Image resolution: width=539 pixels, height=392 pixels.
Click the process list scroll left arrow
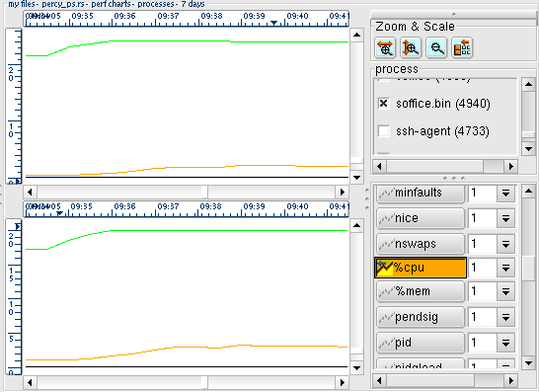tap(379, 167)
